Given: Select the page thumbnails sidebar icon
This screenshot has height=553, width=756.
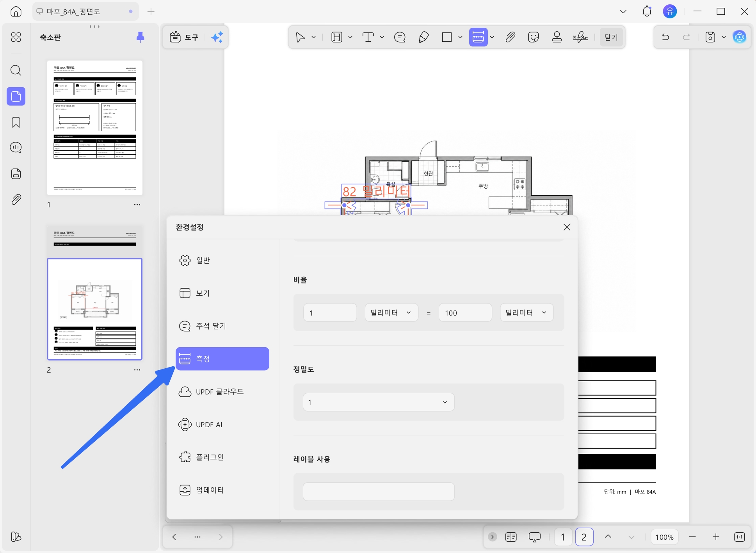Looking at the screenshot, I should point(16,96).
